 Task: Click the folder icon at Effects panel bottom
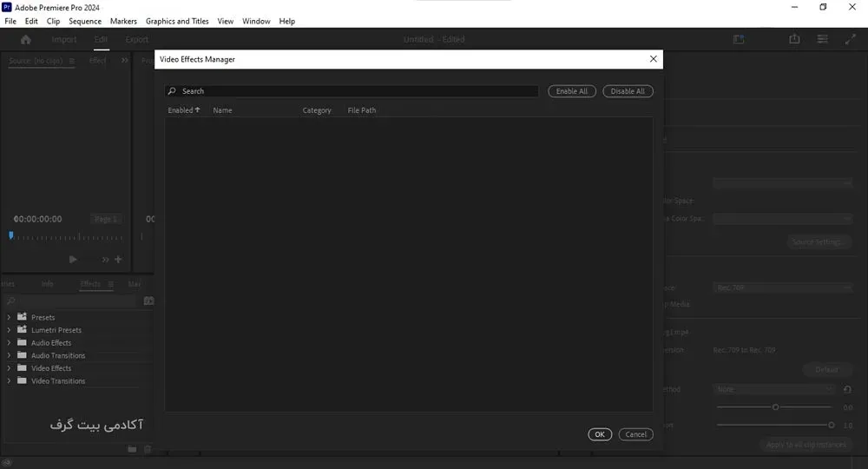[x=132, y=449]
